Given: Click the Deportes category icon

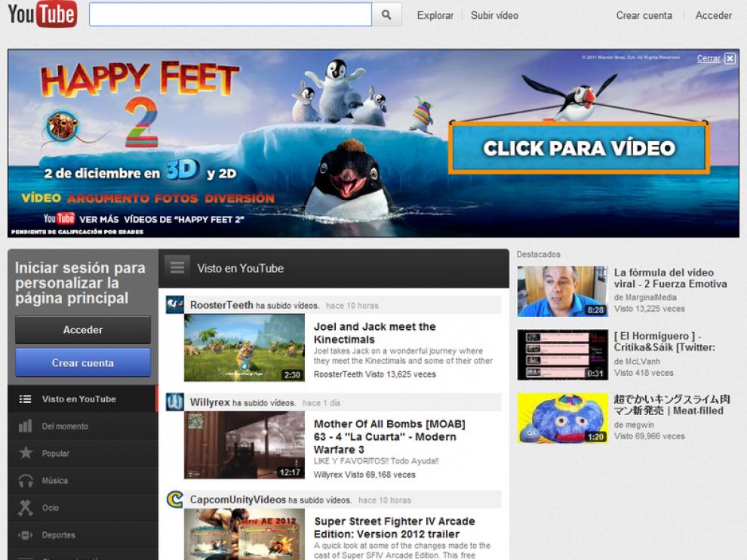Looking at the screenshot, I should 25,535.
